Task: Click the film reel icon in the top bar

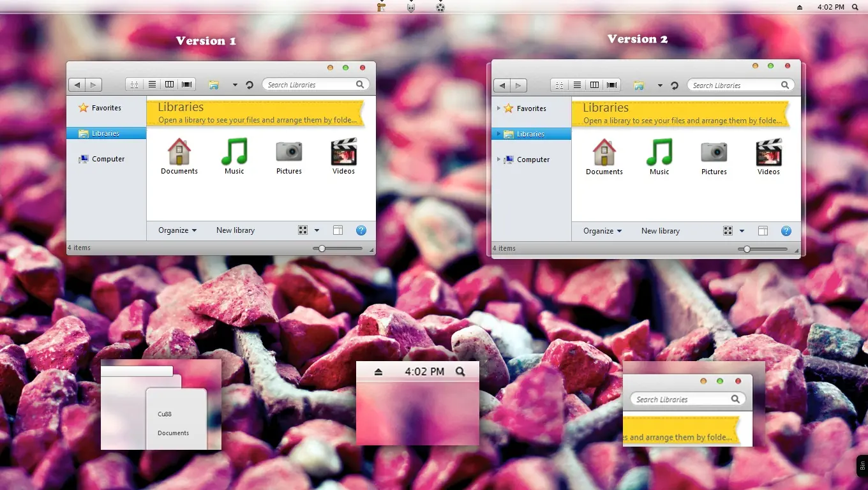Action: coord(440,7)
